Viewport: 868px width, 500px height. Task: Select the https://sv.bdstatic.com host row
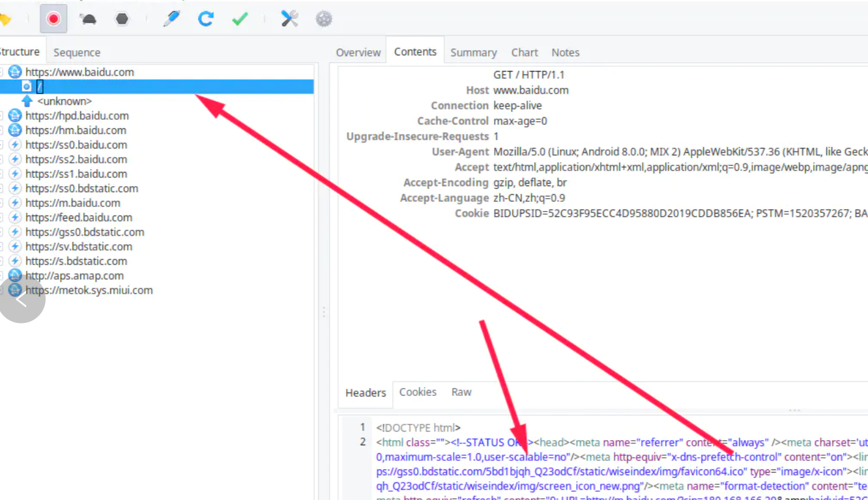[78, 247]
